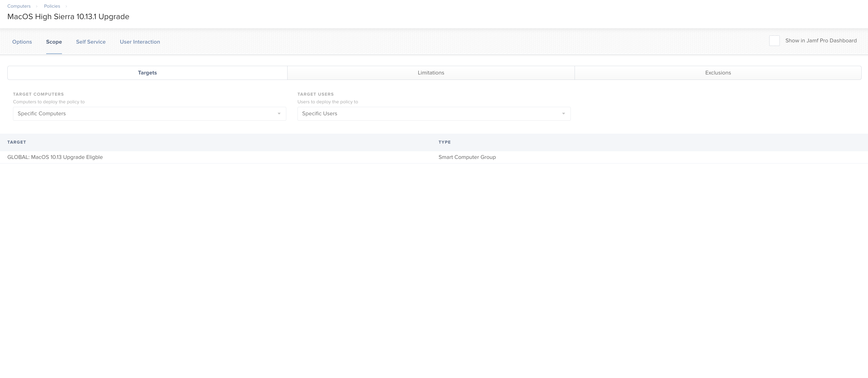868x378 pixels.
Task: Switch to the Options tab
Action: tap(22, 42)
